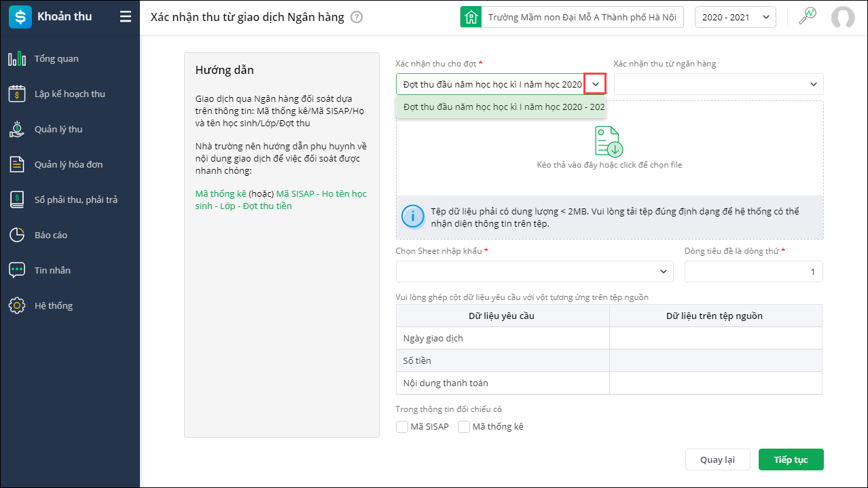Expand Xác nhận thu từ ngân hàng dropdown
This screenshot has width=868, height=488.
click(x=813, y=84)
